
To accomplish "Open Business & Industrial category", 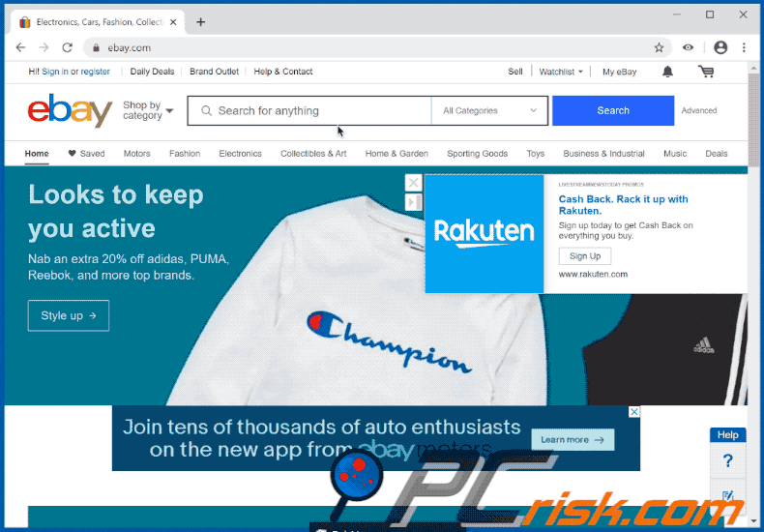I will click(603, 154).
